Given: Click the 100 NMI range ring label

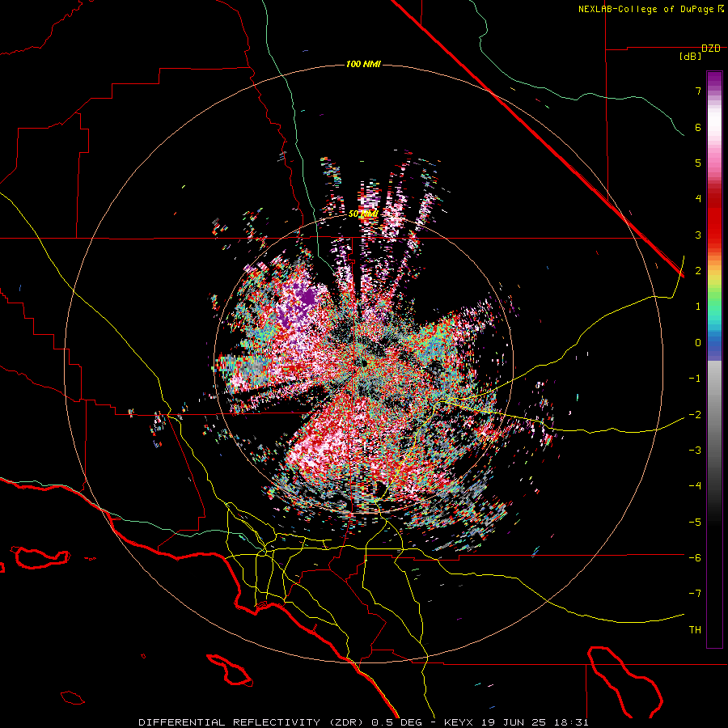Looking at the screenshot, I should click(x=363, y=64).
